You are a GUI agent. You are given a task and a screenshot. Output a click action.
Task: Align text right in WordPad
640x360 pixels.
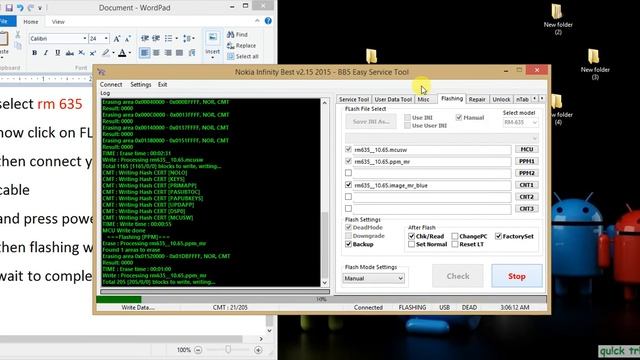(168, 53)
